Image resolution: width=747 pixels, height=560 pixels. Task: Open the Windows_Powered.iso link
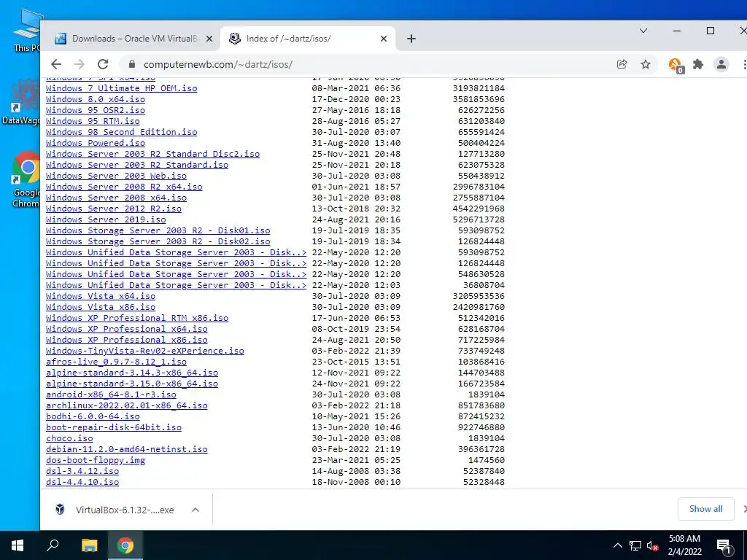point(96,143)
